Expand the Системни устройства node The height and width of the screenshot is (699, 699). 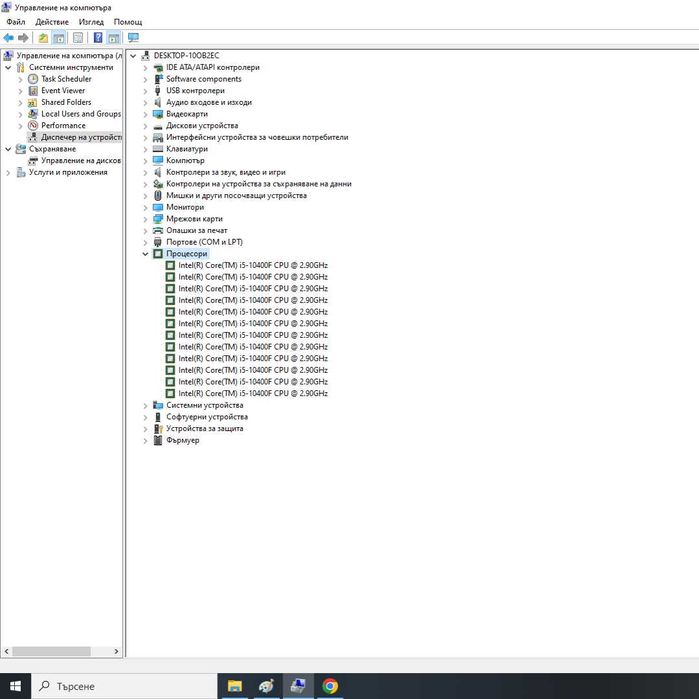tap(145, 405)
